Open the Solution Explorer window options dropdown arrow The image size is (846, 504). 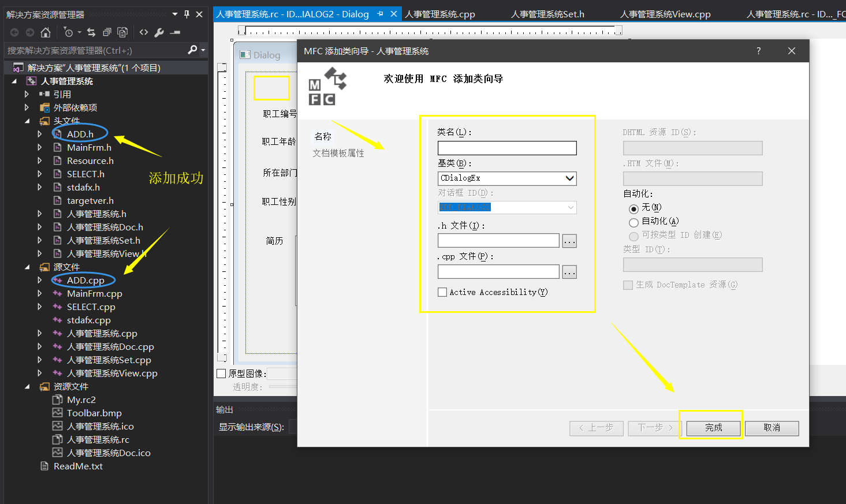tap(175, 14)
